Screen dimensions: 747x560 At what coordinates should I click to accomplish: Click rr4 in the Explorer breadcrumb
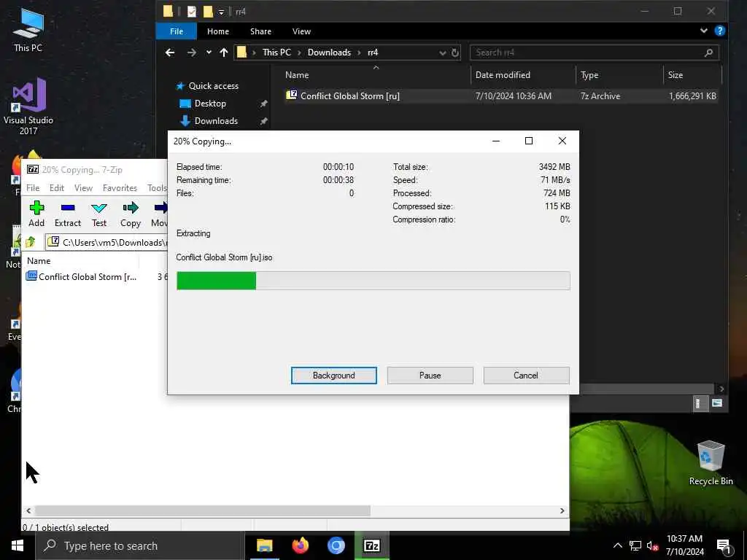tap(373, 52)
